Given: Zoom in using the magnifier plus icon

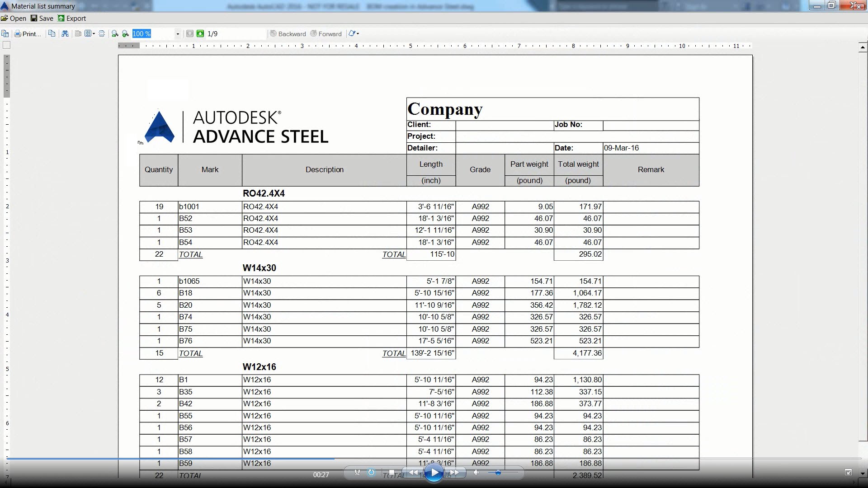Looking at the screenshot, I should 125,33.
